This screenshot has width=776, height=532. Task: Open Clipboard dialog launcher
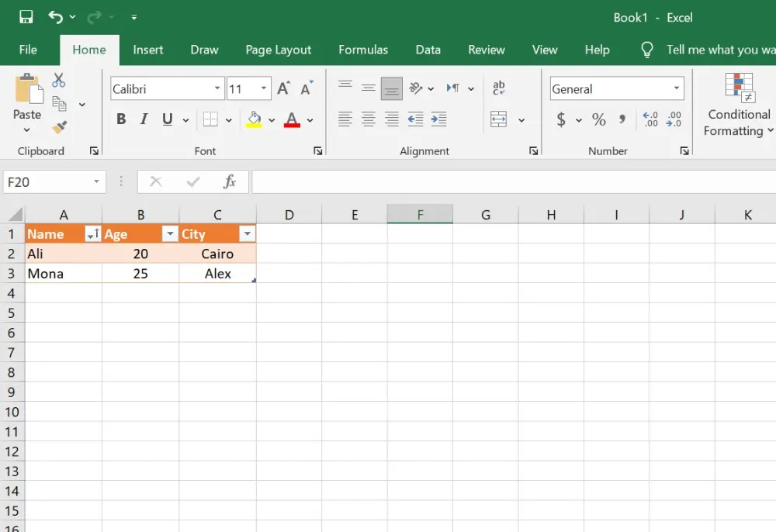94,150
